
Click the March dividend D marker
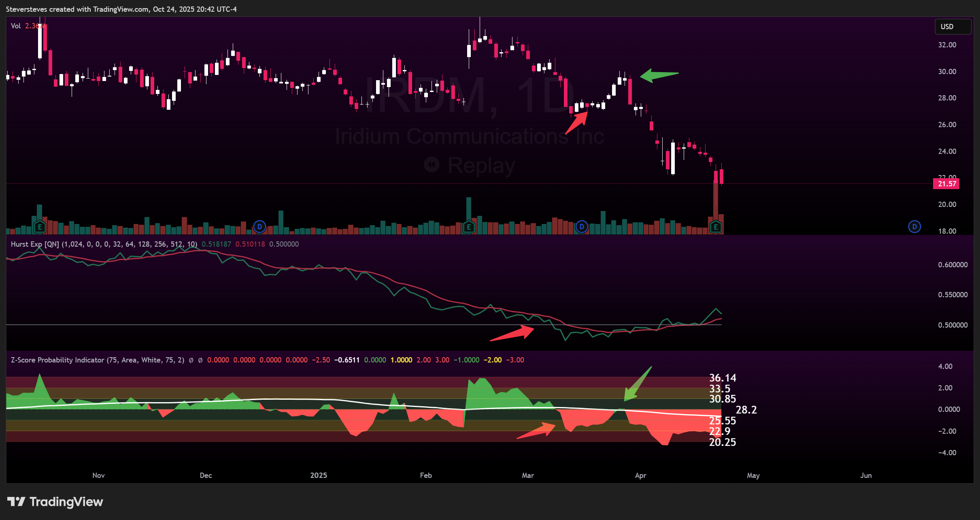pyautogui.click(x=582, y=227)
